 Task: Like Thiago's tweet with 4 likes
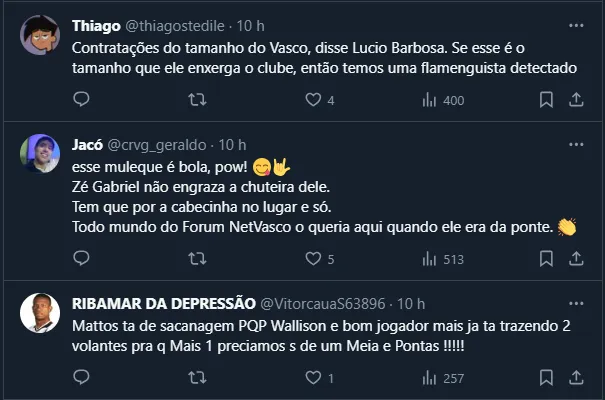tap(313, 100)
